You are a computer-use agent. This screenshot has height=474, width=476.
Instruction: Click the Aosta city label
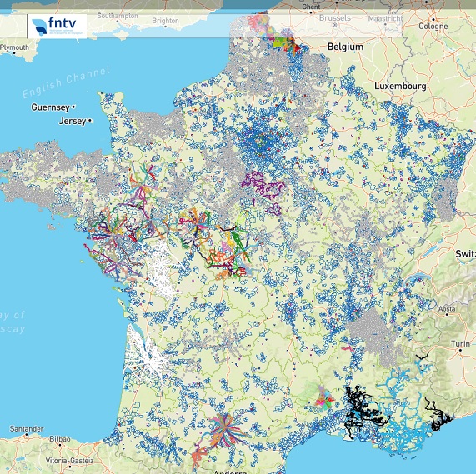[x=447, y=309]
